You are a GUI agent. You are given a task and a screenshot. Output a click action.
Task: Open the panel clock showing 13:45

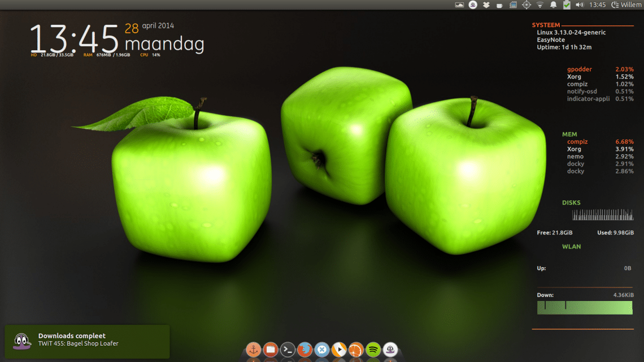(x=597, y=5)
